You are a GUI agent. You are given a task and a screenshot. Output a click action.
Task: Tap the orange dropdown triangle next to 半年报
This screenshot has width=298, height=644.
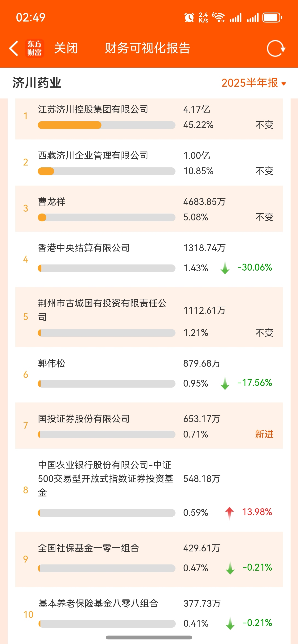tap(284, 84)
